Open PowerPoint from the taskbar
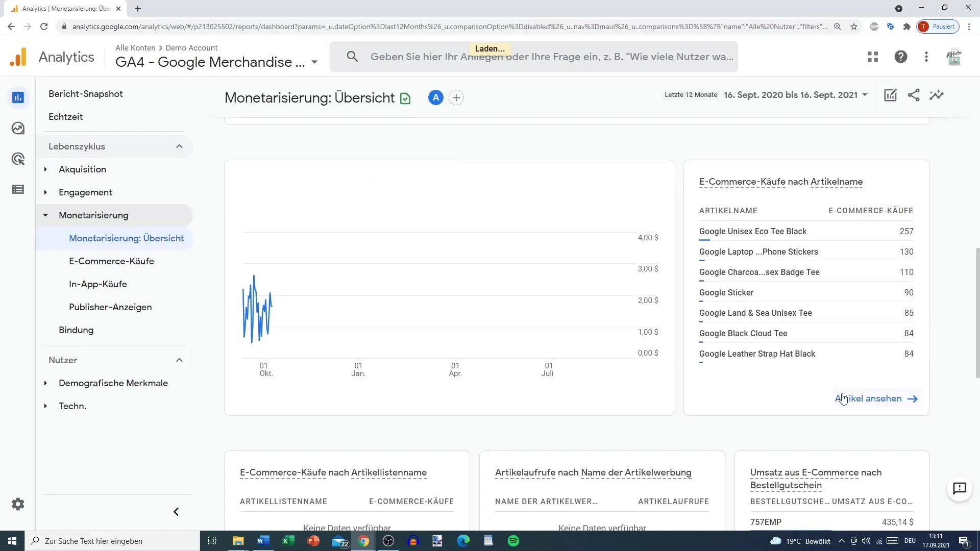 pos(313,541)
